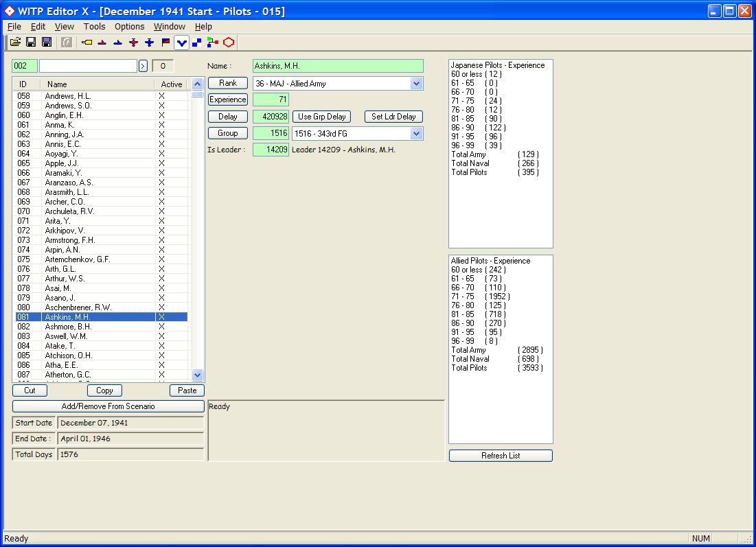756x547 pixels.
Task: Toggle Active mark for Atherton, G.C.
Action: click(161, 375)
